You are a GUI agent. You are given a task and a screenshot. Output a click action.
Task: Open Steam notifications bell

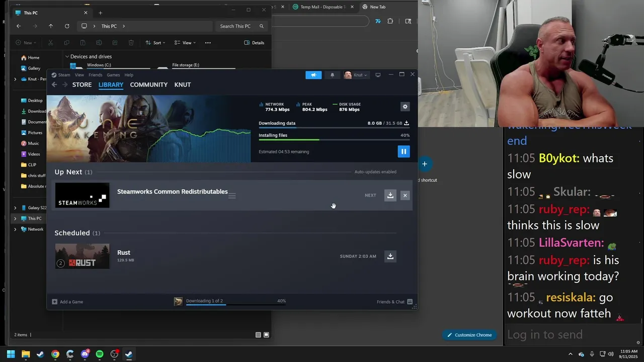click(332, 75)
